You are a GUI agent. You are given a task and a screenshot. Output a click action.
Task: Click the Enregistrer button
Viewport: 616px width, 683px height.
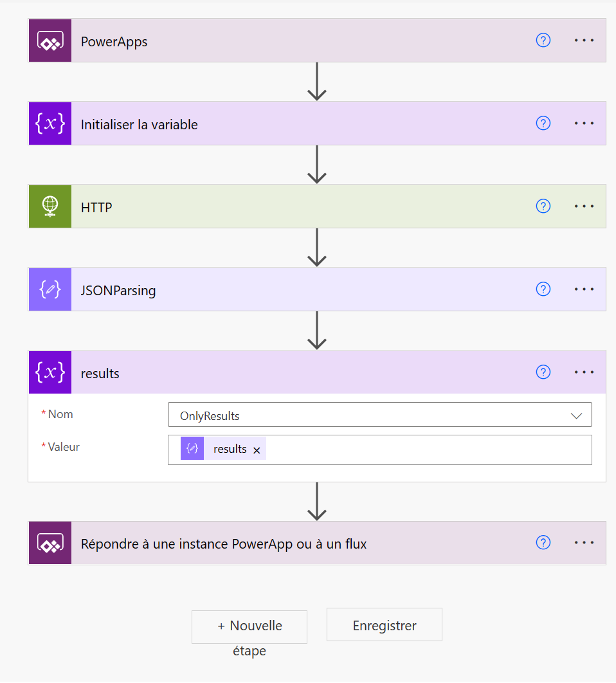tap(385, 624)
